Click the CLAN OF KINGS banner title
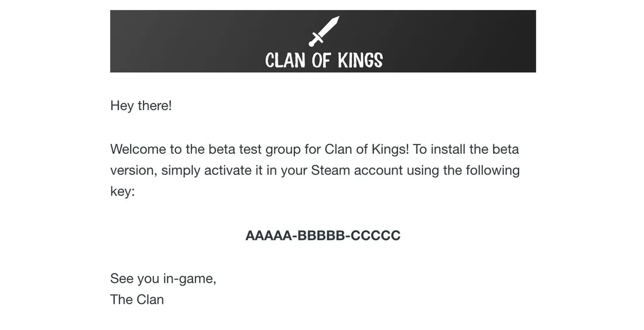Viewport: 644px width, 330px height. coord(324,60)
